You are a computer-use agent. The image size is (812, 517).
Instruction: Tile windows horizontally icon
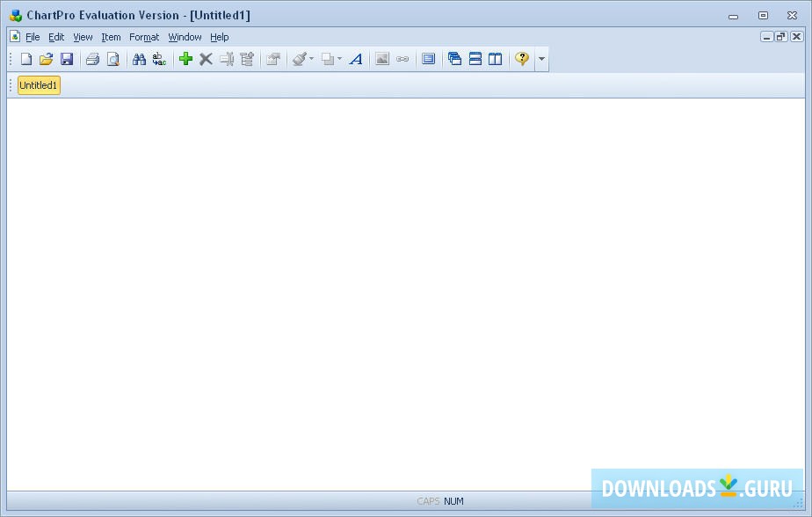(475, 59)
